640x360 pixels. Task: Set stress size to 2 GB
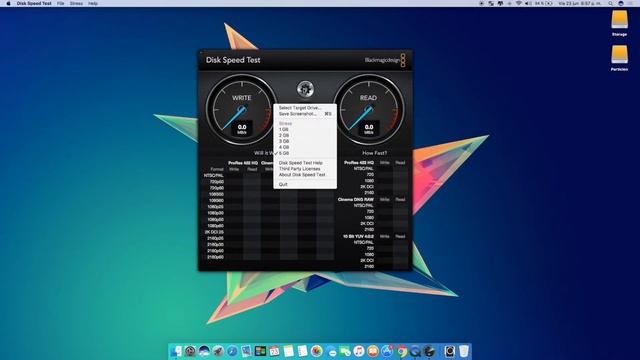pyautogui.click(x=305, y=135)
